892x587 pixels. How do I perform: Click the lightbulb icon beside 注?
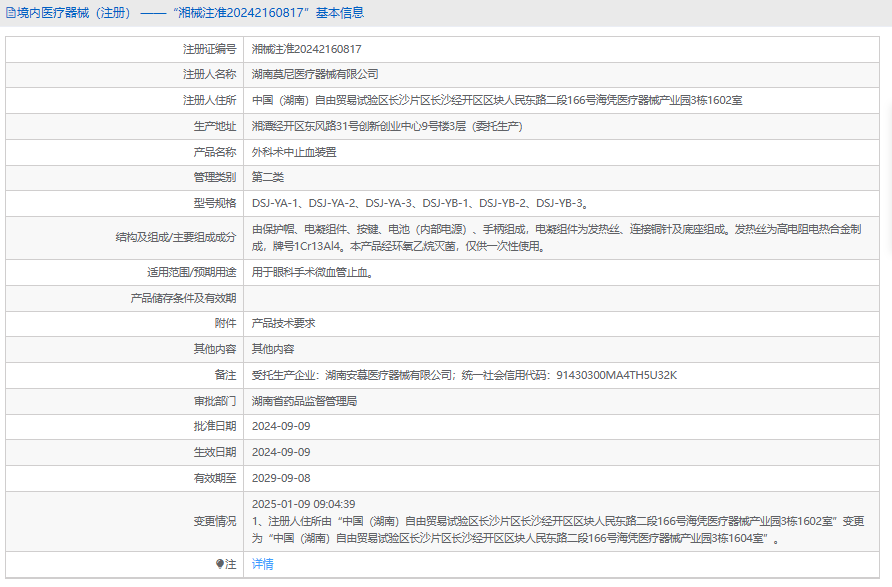(220, 564)
